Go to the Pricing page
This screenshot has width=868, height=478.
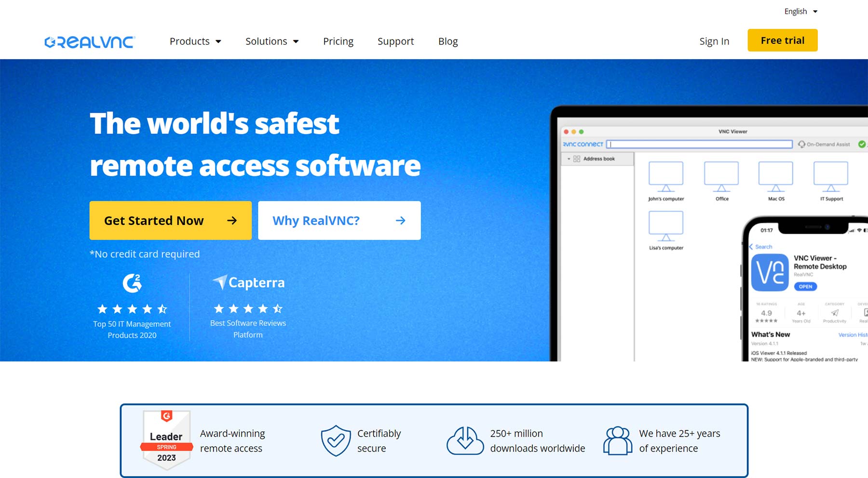click(x=338, y=41)
